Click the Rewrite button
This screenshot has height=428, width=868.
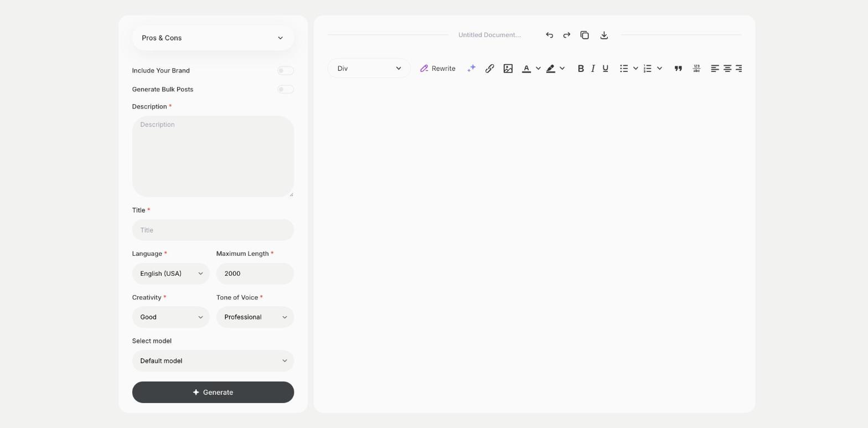pos(438,68)
